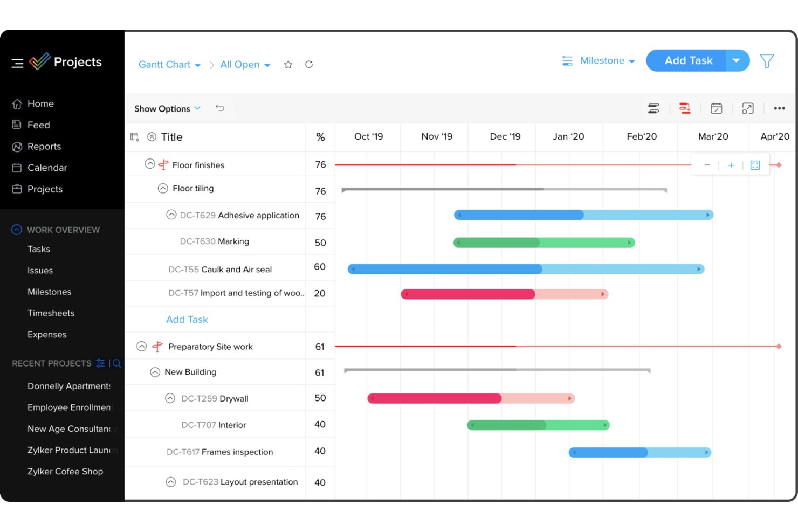Open recent projects filter sliders icon

point(100,363)
